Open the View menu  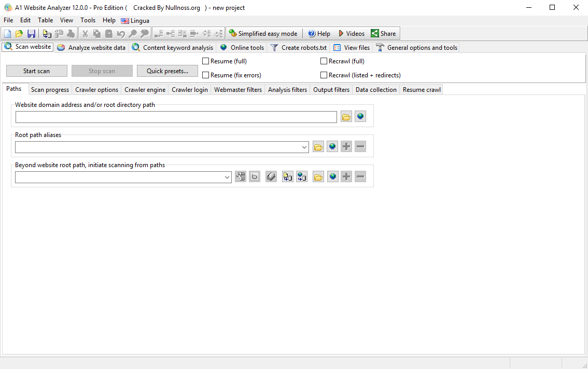pyautogui.click(x=66, y=20)
